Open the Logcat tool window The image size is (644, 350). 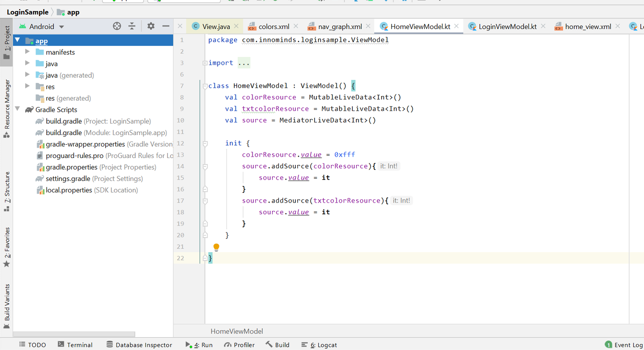click(319, 344)
